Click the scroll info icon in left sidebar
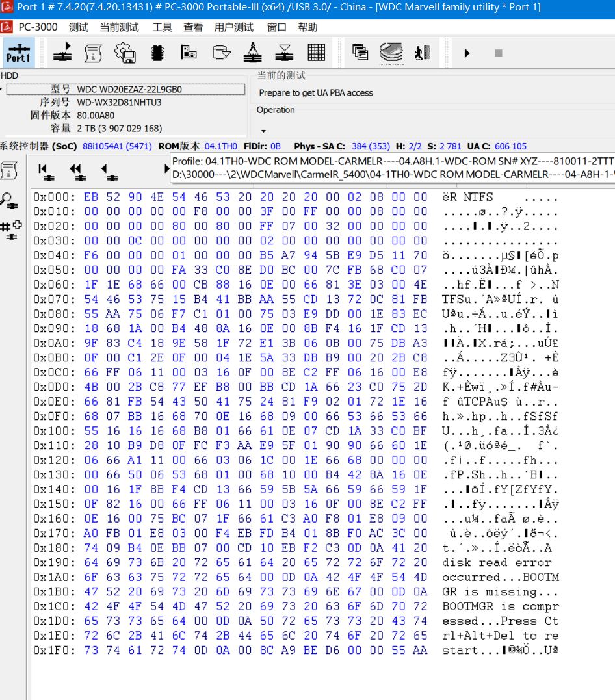The image size is (615, 700). pos(9,170)
